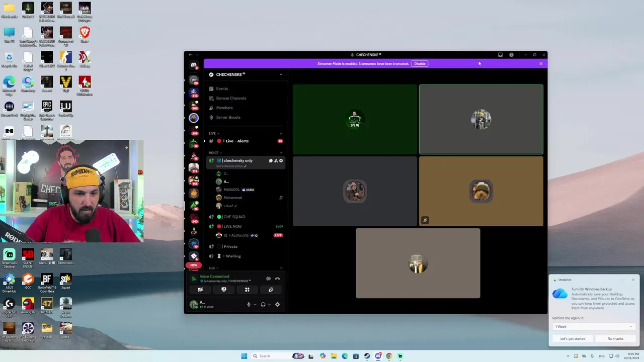Select the brown dog avatar tile
The image size is (644, 362).
pos(481,191)
